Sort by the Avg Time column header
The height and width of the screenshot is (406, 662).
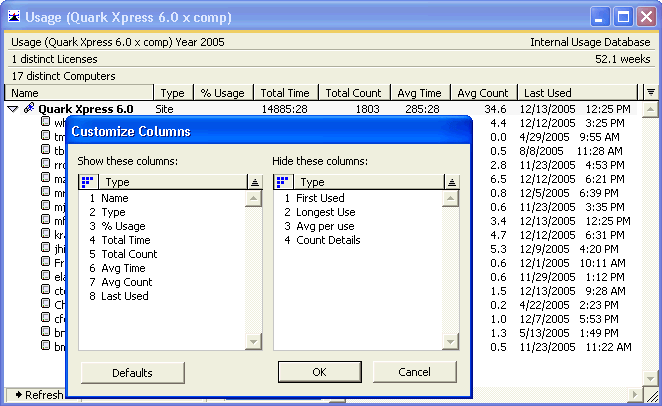click(421, 92)
